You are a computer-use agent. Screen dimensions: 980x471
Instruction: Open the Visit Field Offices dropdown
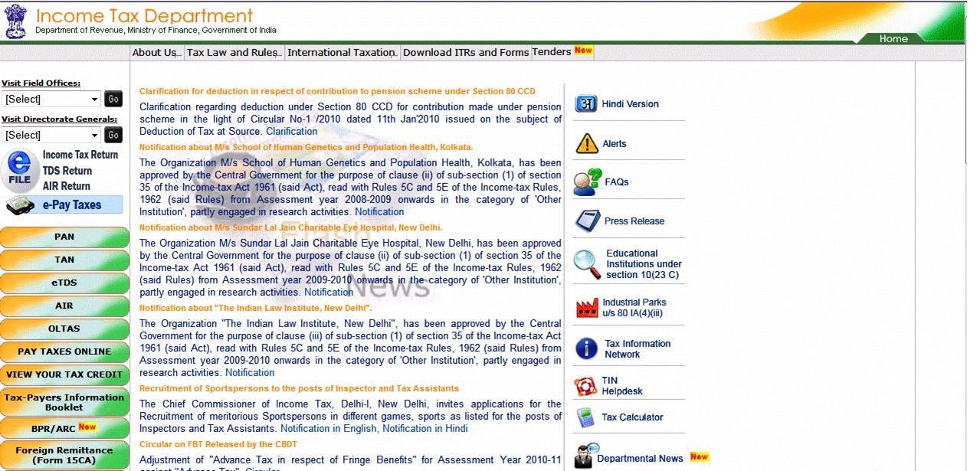click(x=51, y=99)
